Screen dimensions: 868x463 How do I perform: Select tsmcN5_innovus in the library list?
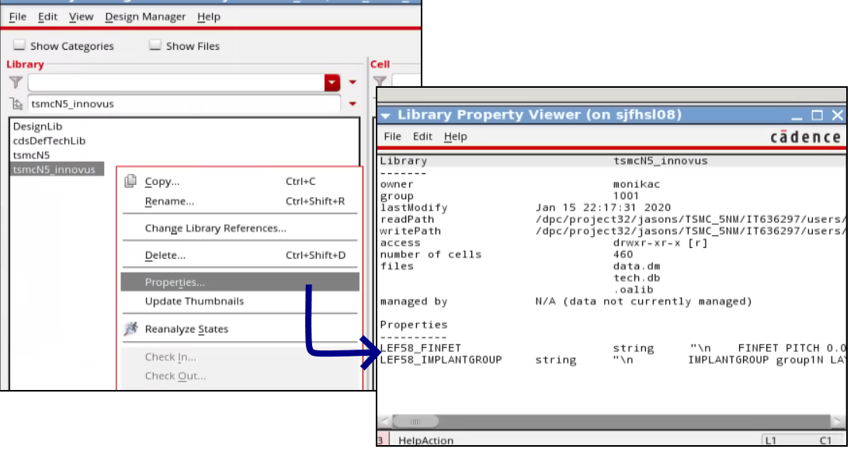tap(57, 169)
